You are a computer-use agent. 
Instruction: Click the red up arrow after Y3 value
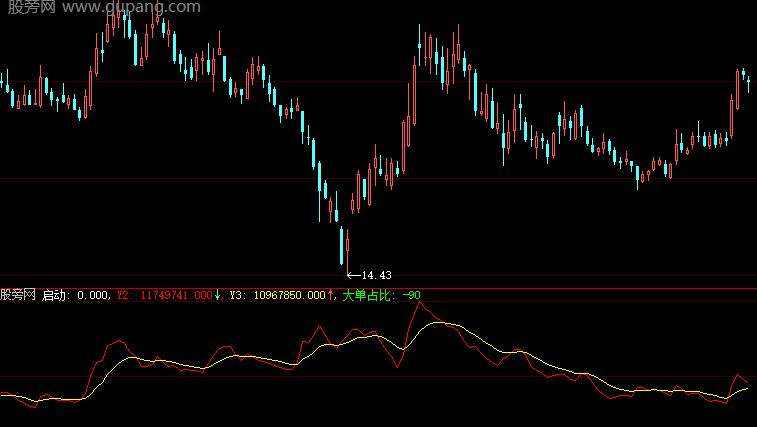point(331,295)
